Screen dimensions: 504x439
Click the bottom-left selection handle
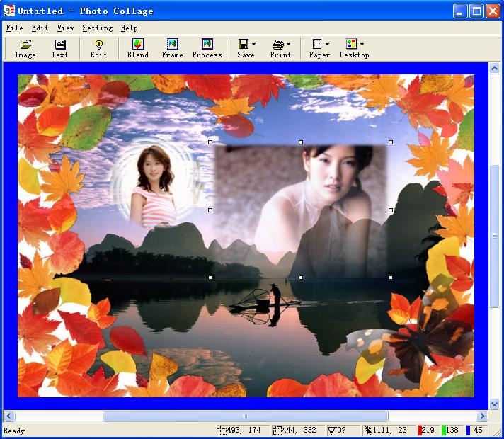(x=210, y=278)
